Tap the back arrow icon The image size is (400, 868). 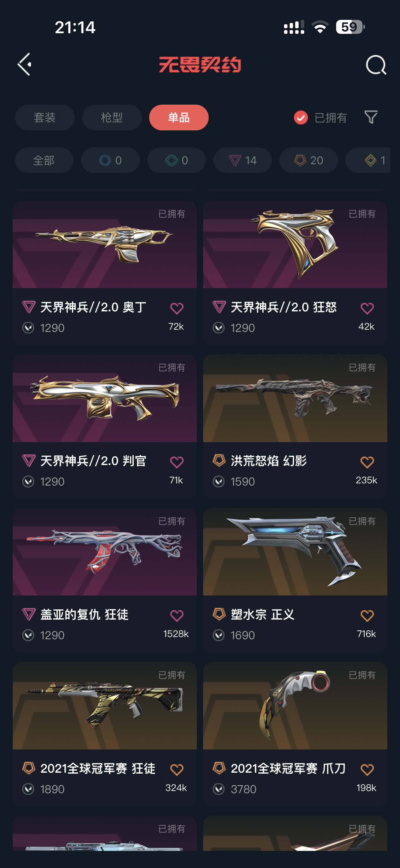point(24,64)
